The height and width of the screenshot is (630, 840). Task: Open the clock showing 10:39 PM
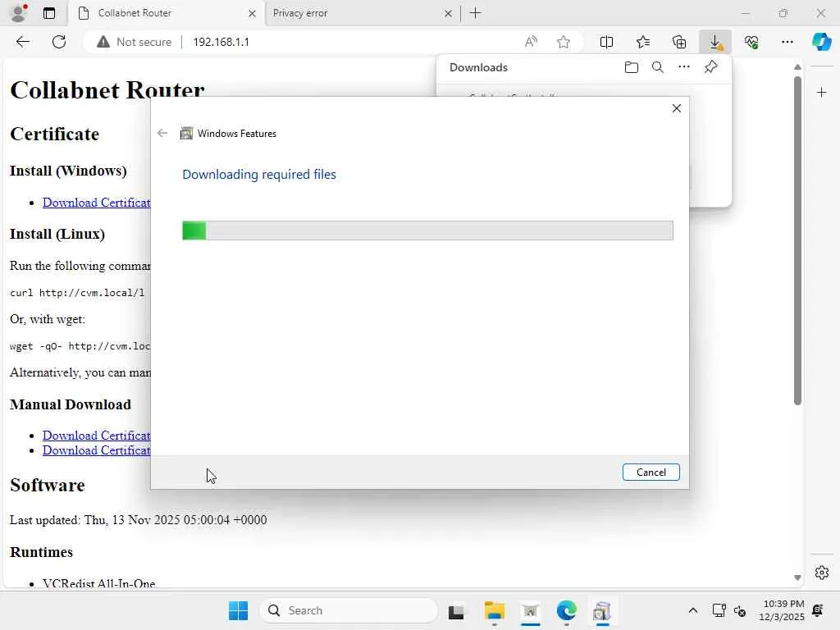pyautogui.click(x=782, y=610)
